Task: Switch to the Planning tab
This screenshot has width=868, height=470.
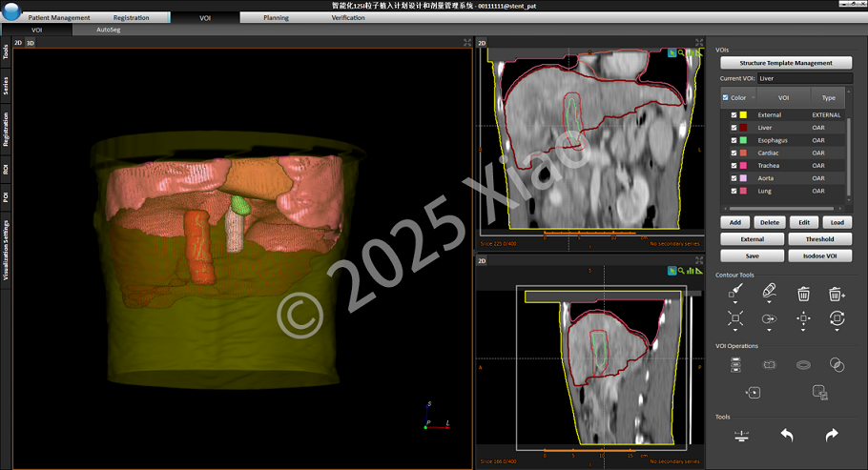Action: [x=276, y=18]
